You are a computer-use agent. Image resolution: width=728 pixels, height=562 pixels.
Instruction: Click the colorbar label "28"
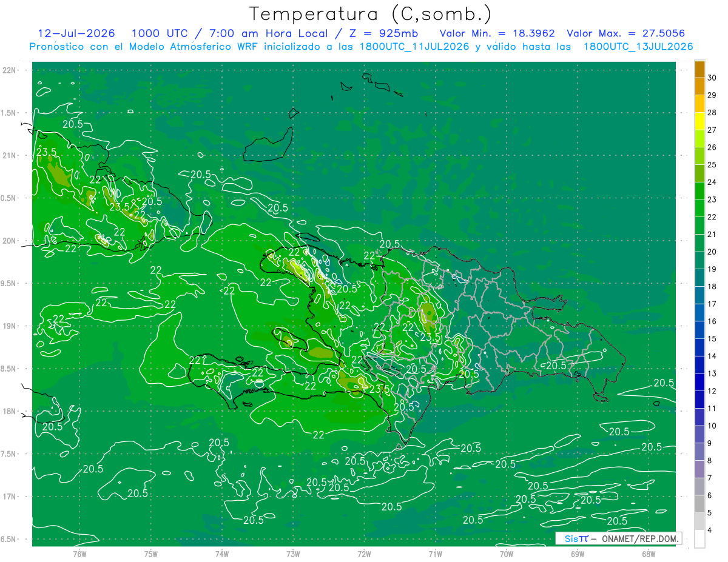pos(712,113)
